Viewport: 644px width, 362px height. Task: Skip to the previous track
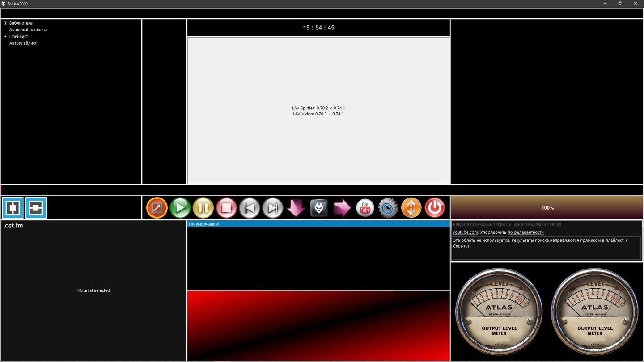(250, 208)
